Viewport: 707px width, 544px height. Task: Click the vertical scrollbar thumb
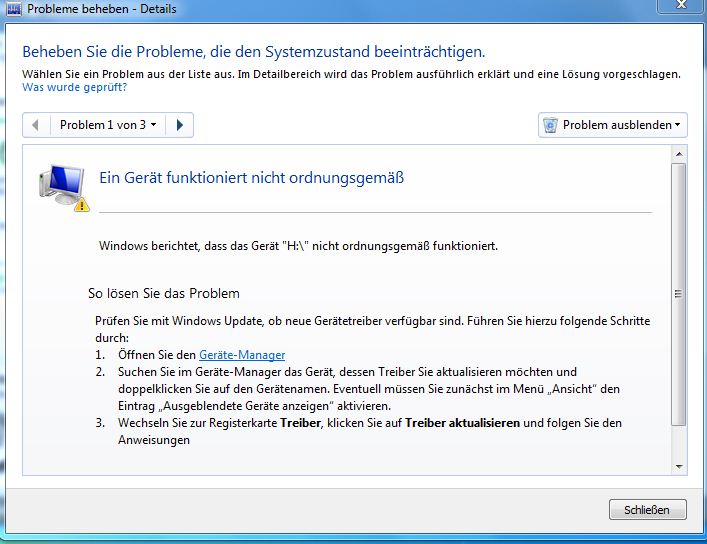679,294
